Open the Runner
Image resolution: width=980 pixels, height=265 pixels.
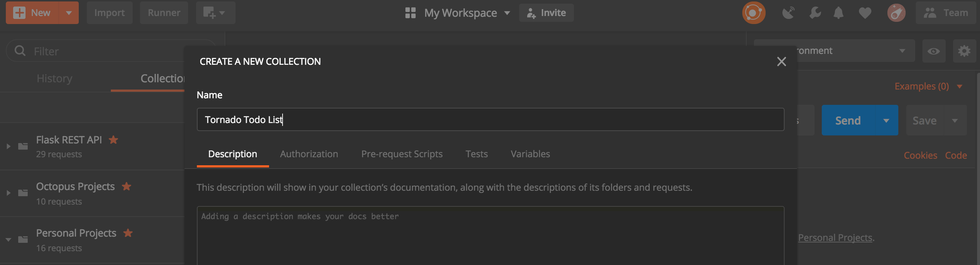(x=164, y=12)
